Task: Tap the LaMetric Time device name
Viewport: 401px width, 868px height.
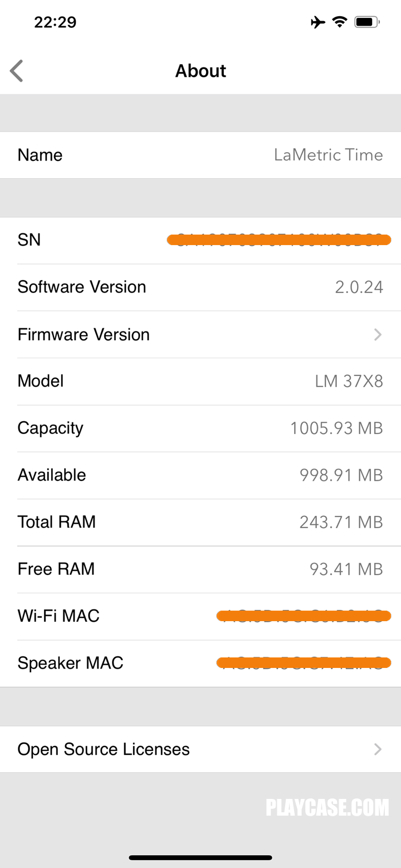Action: click(328, 155)
